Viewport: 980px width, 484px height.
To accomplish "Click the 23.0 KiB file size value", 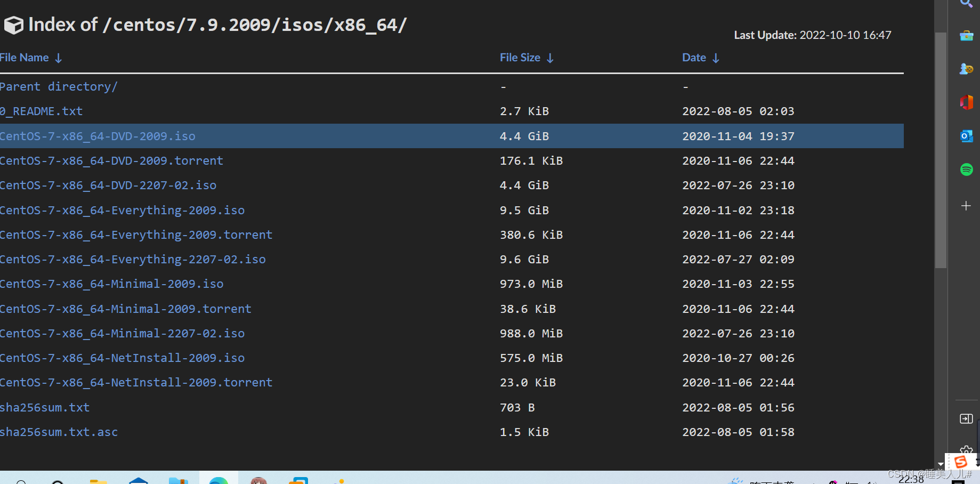I will click(528, 382).
